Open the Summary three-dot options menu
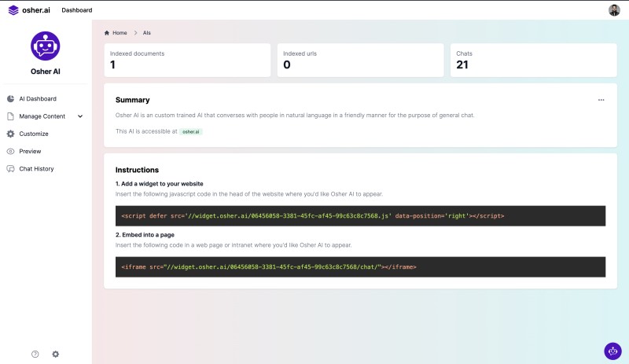The width and height of the screenshot is (629, 364). (x=601, y=100)
